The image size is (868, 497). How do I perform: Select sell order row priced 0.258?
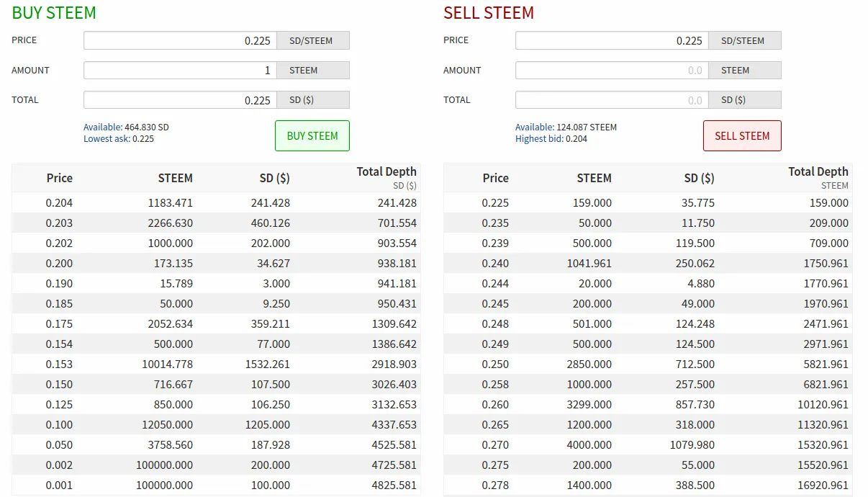point(648,385)
